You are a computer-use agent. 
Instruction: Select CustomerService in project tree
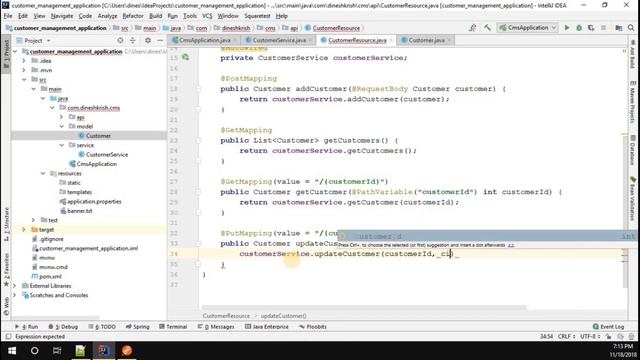pyautogui.click(x=107, y=155)
